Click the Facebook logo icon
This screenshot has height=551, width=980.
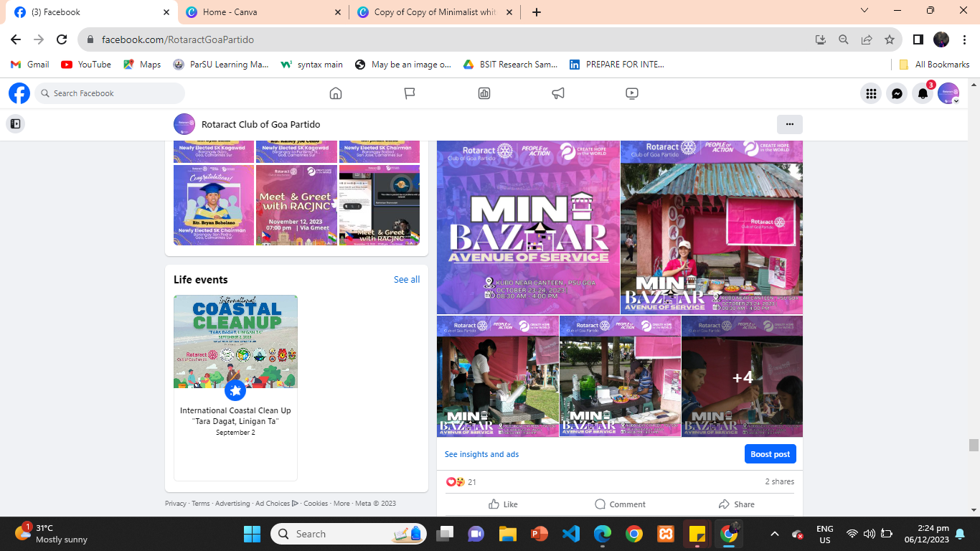pos(19,93)
